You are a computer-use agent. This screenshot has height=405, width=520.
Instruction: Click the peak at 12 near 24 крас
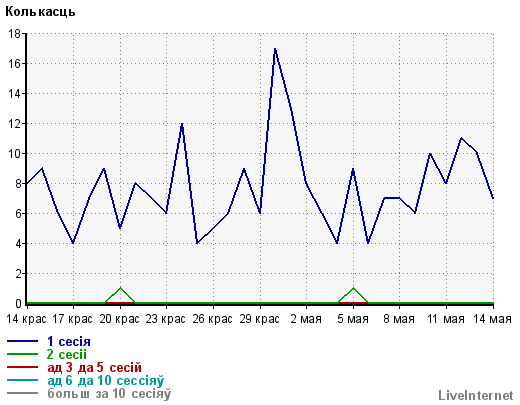click(182, 124)
